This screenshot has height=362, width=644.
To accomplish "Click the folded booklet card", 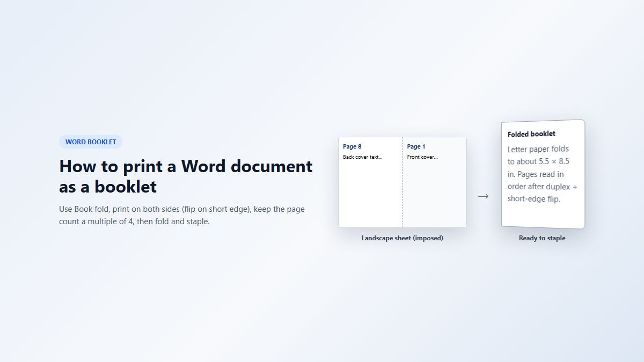I will click(x=543, y=174).
